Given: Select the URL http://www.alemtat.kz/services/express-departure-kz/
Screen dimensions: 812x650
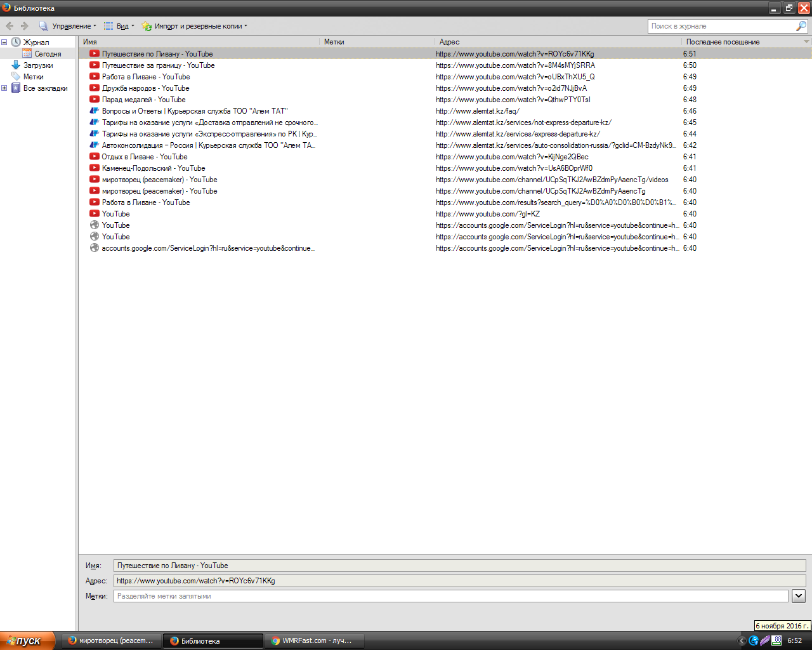Looking at the screenshot, I should click(518, 134).
